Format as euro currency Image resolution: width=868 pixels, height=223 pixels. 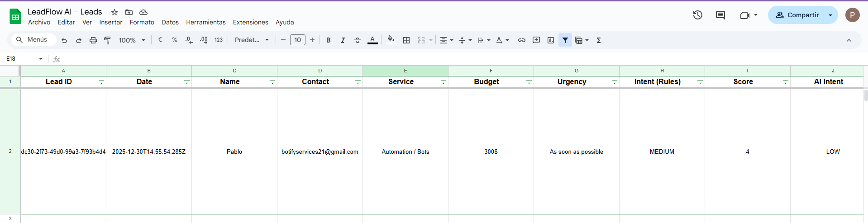click(x=160, y=40)
